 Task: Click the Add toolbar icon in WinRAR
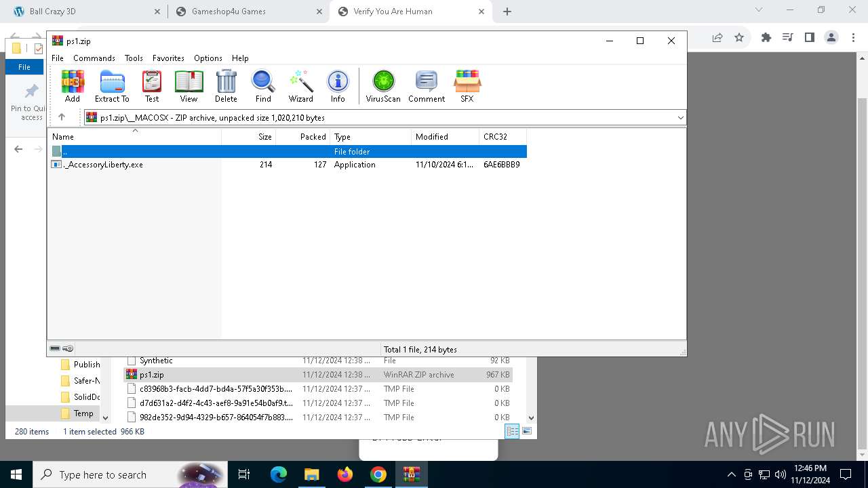pyautogui.click(x=73, y=86)
